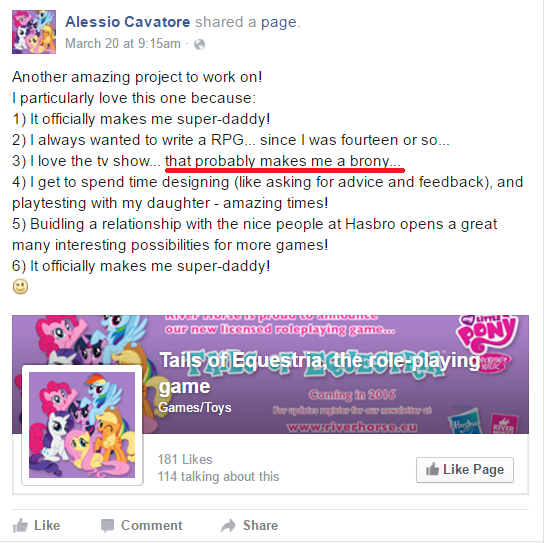
Task: Like the post with thumbs-up icon
Action: point(20,525)
